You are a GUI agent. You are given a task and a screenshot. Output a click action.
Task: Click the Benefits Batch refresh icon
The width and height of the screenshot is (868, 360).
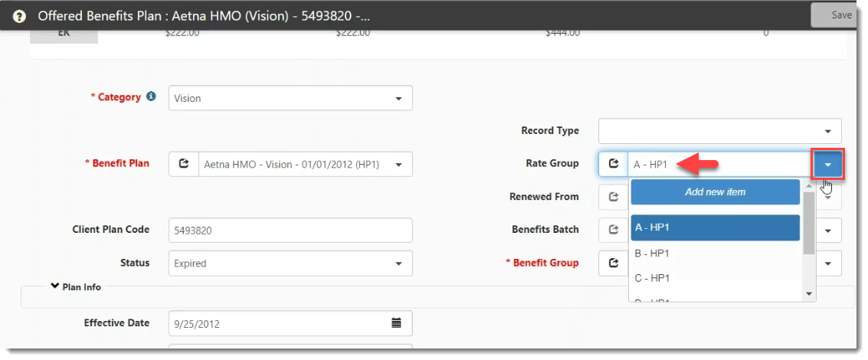[x=613, y=230]
